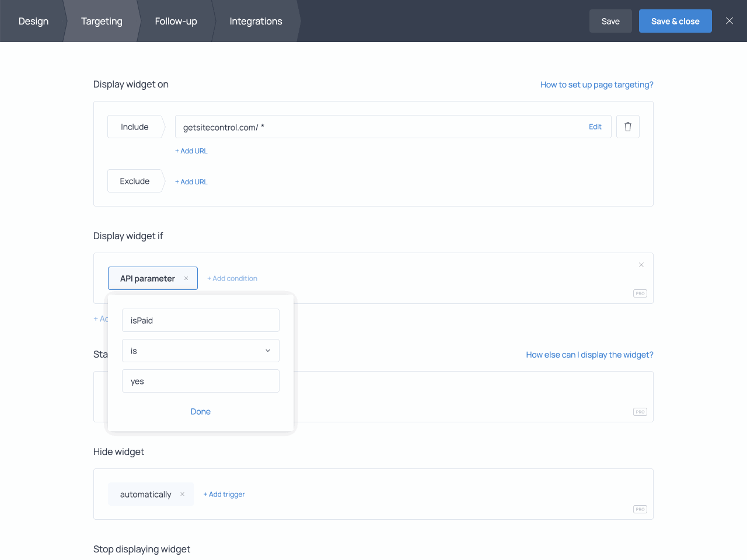Delete the getsitecontrol.com URL with the trash icon

coord(627,127)
